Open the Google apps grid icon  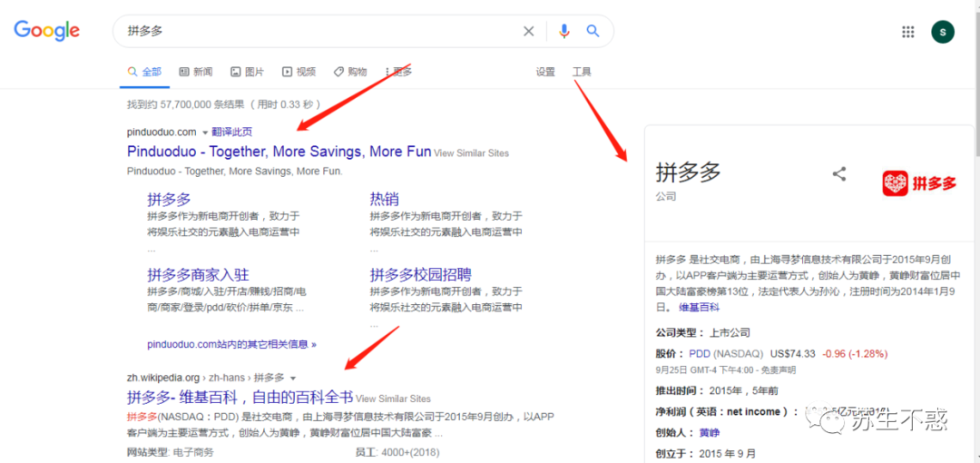908,32
